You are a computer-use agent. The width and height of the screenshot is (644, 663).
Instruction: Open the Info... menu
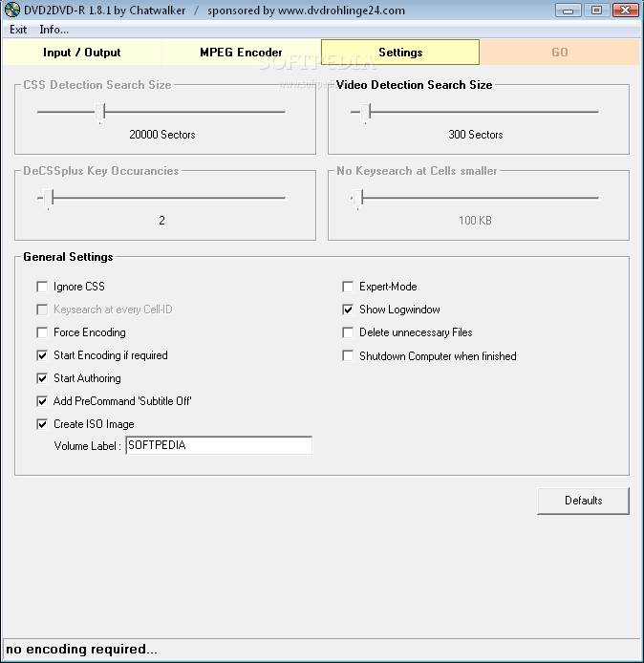[54, 30]
